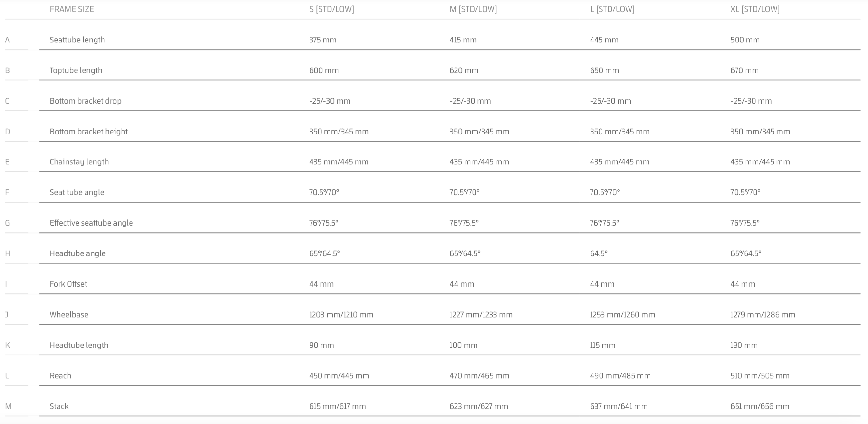
Task: Click the Toptube length row label
Action: click(x=76, y=70)
